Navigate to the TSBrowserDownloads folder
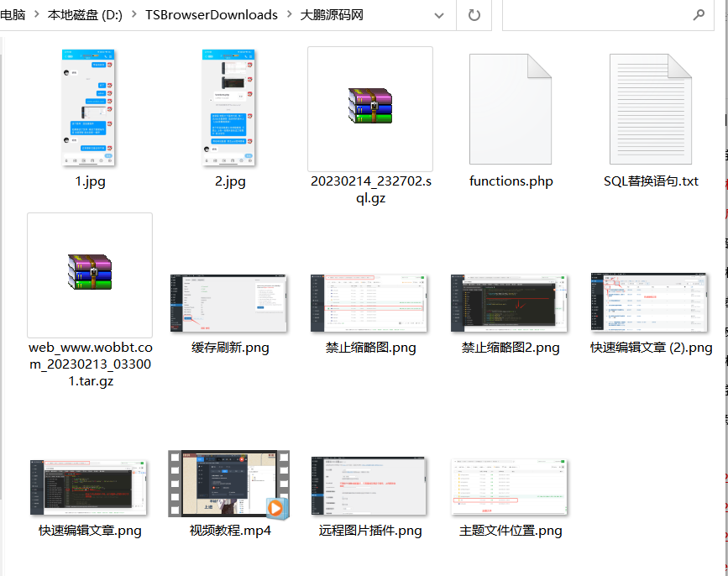This screenshot has height=576, width=728. click(x=210, y=14)
